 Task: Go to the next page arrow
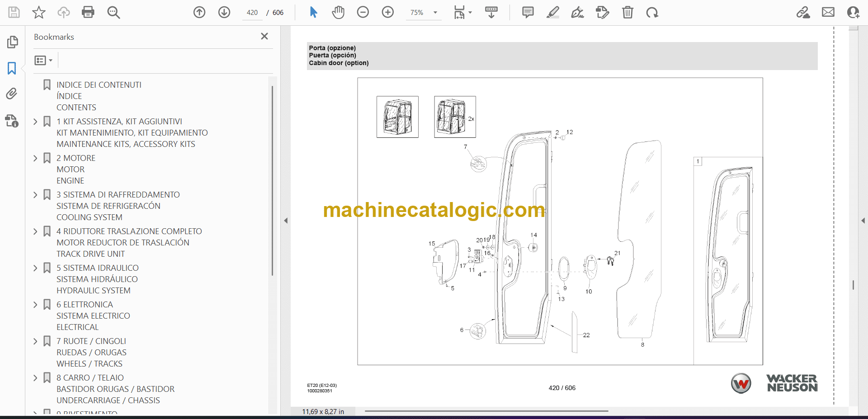click(224, 12)
